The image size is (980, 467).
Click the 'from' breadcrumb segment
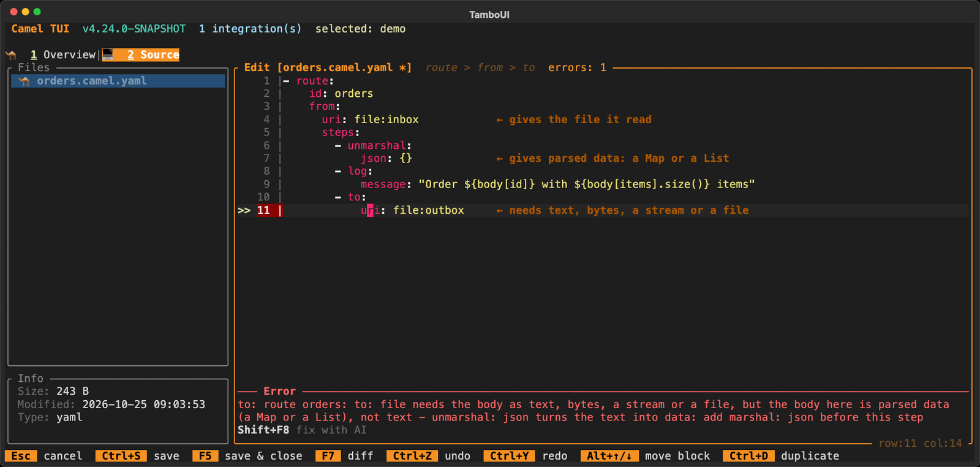pos(490,67)
